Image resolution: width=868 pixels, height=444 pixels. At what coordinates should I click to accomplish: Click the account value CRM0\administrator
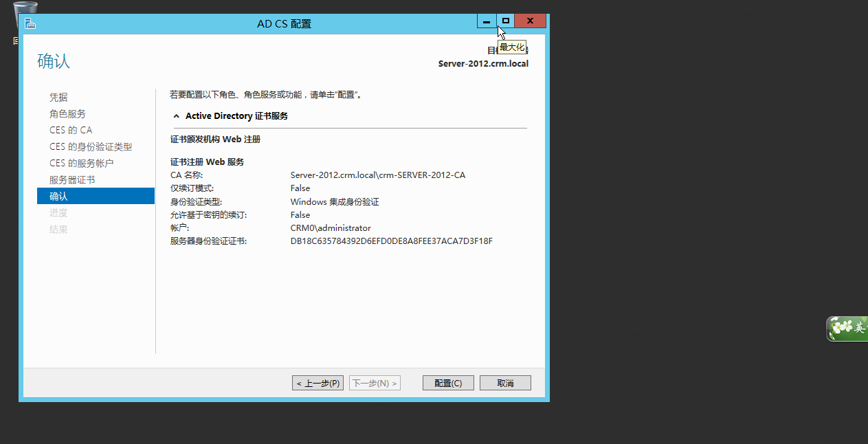coord(331,228)
